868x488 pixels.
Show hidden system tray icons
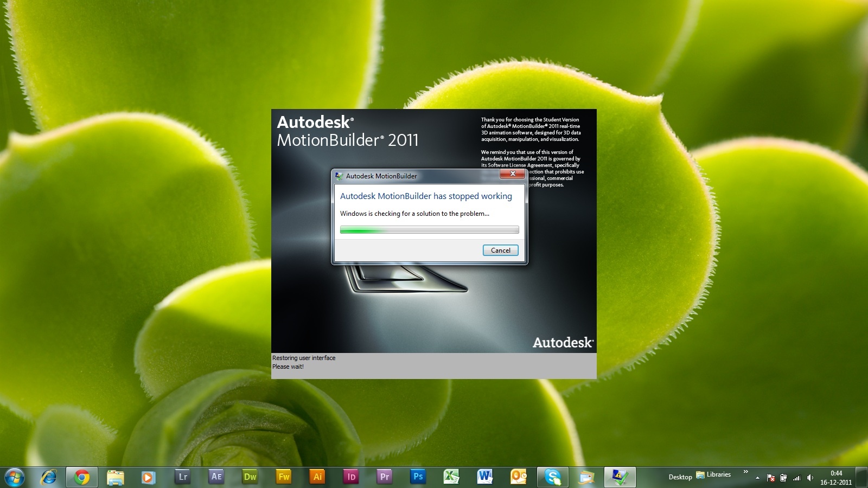[757, 478]
